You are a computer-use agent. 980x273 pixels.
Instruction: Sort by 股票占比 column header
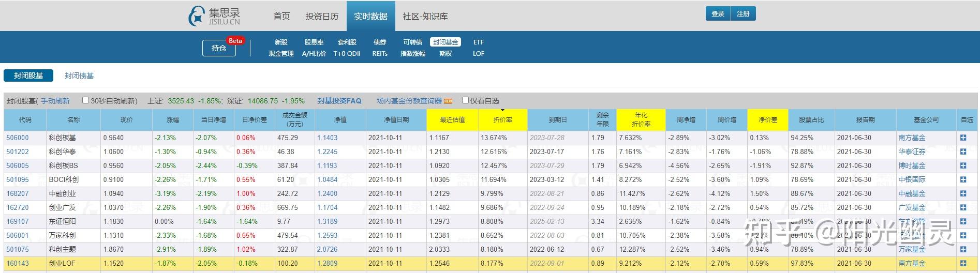point(811,120)
